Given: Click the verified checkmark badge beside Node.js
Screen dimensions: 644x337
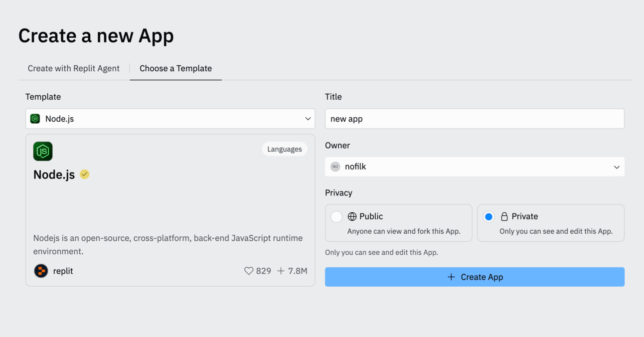Looking at the screenshot, I should (85, 174).
